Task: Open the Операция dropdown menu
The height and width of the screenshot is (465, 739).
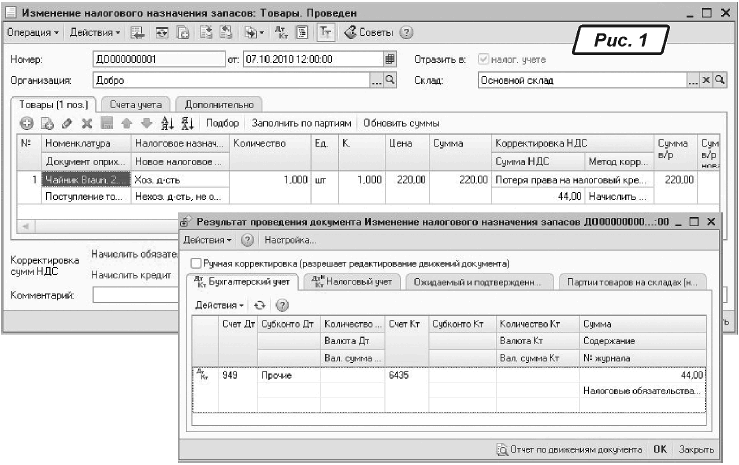Action: [x=32, y=32]
